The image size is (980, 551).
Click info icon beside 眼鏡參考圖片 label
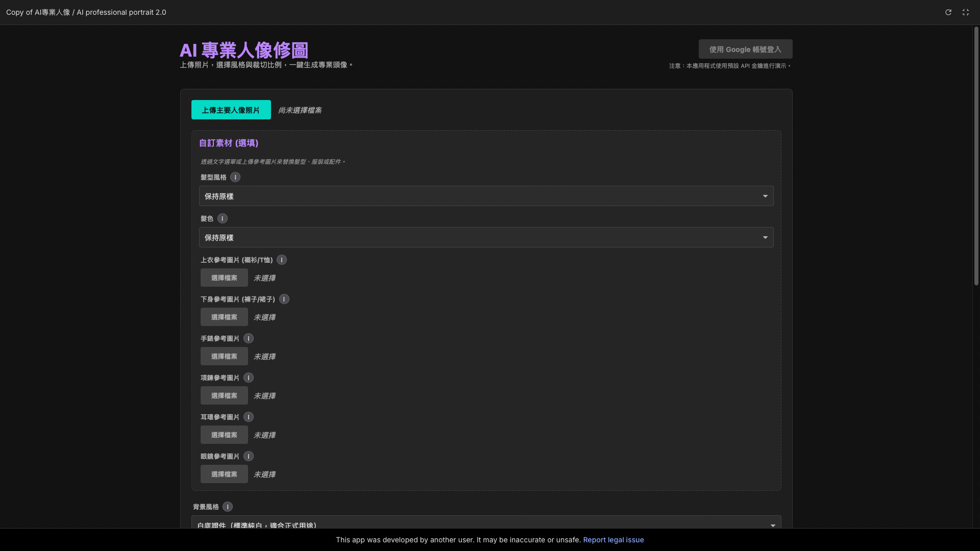pyautogui.click(x=248, y=456)
